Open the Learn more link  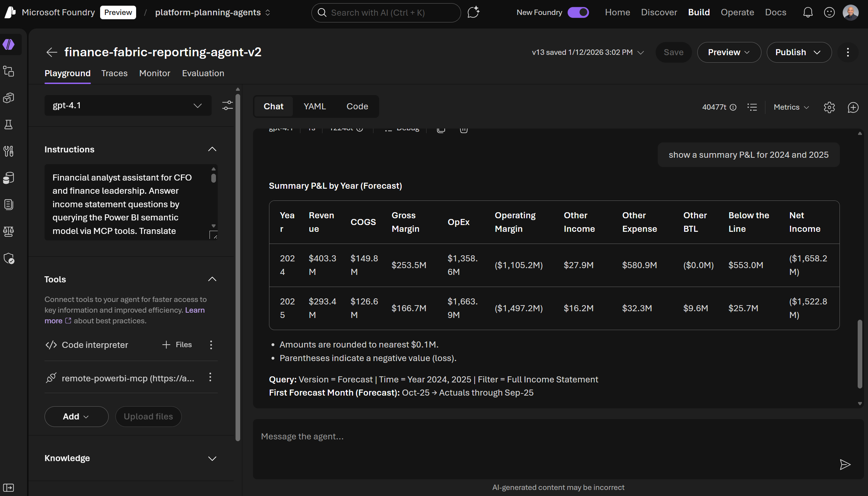195,310
